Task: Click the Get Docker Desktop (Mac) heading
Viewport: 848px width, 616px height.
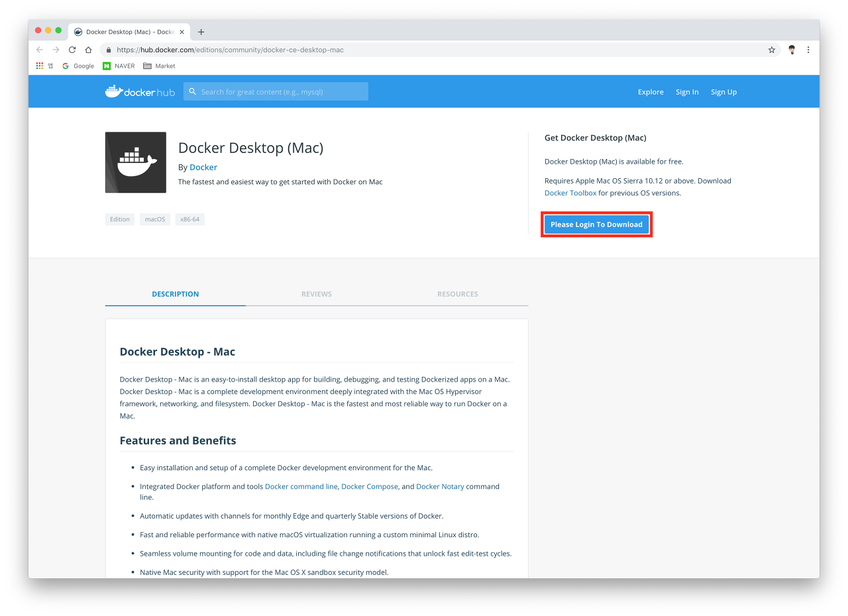Action: [595, 138]
